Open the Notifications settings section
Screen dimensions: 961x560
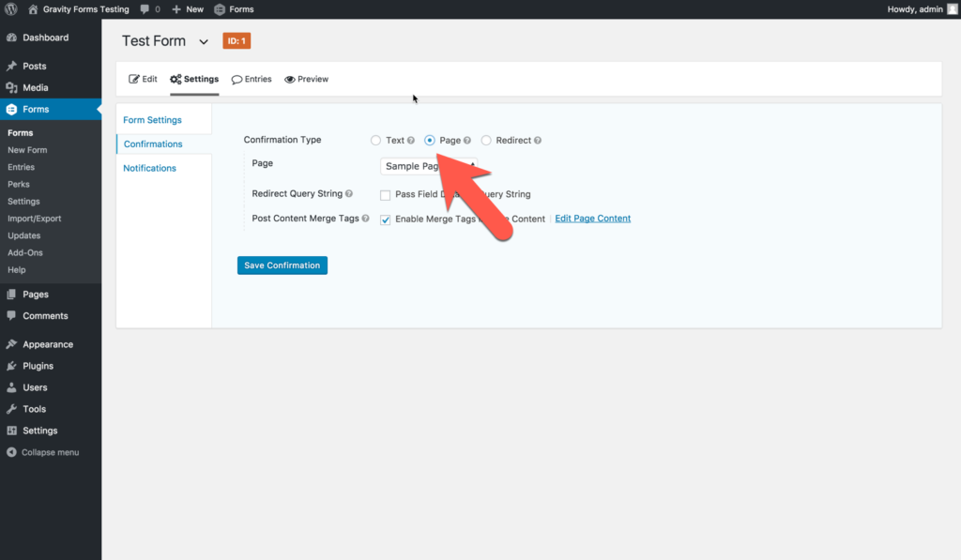(149, 167)
